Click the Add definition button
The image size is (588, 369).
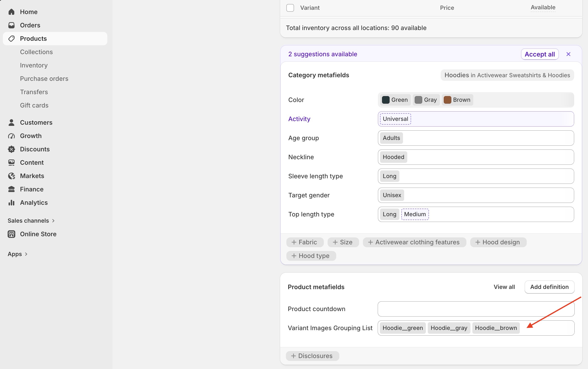click(x=549, y=287)
